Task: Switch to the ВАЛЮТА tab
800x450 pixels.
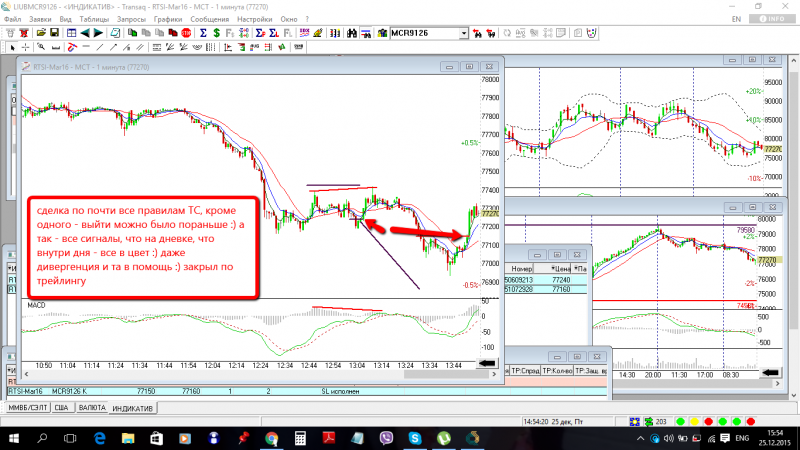Action: pyautogui.click(x=92, y=408)
